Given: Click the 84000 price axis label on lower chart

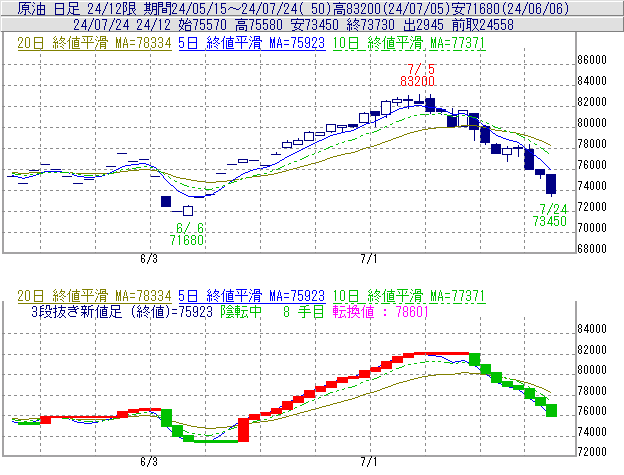Looking at the screenshot, I should (x=592, y=329).
